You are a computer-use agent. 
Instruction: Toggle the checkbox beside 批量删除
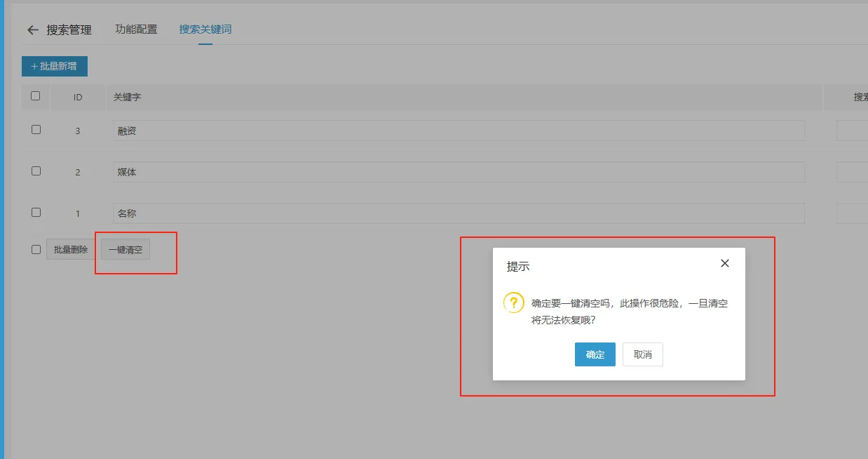(x=36, y=249)
